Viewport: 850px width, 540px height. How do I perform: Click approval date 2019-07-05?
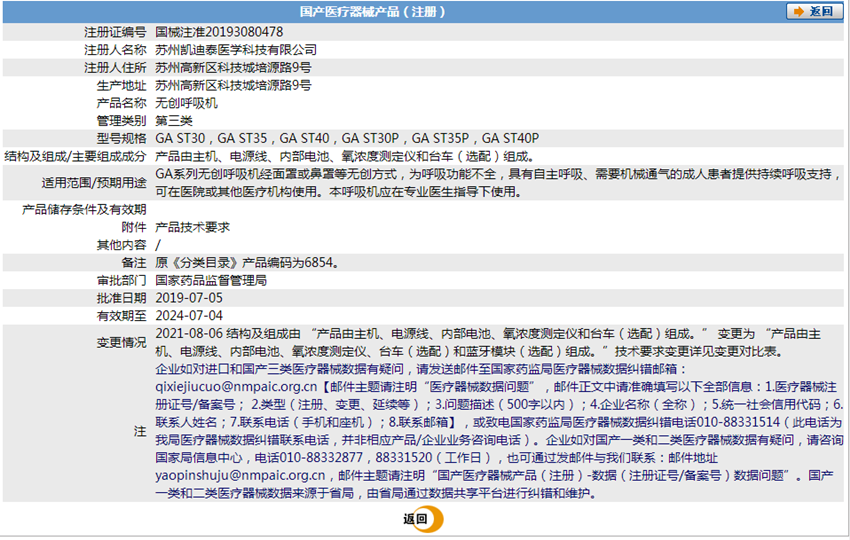(189, 298)
